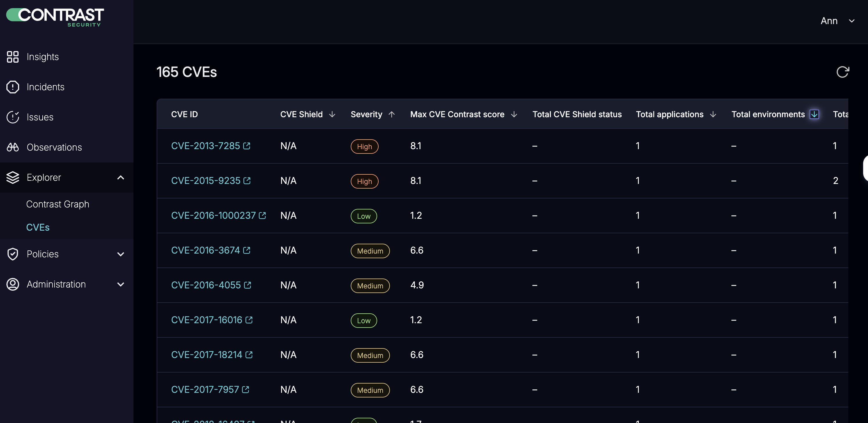The image size is (868, 423).
Task: Open external link icon for CVE-2017-18214
Action: [x=249, y=355]
